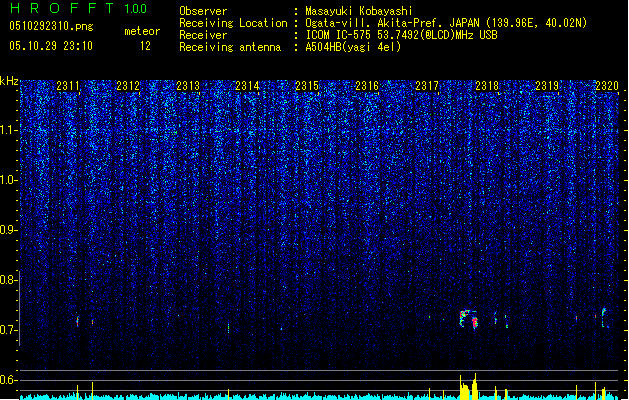The width and height of the screenshot is (629, 400).
Task: Click the Receiving Location label
Action: [x=233, y=23]
